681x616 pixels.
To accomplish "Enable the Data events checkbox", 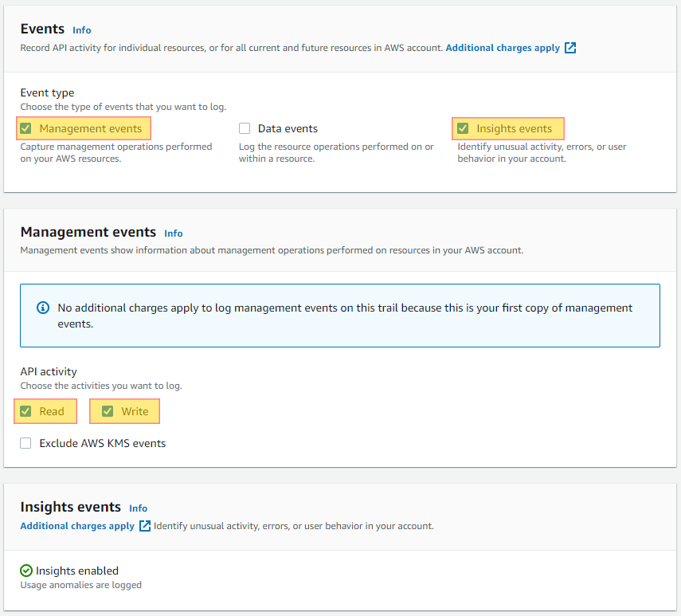I will pos(245,128).
